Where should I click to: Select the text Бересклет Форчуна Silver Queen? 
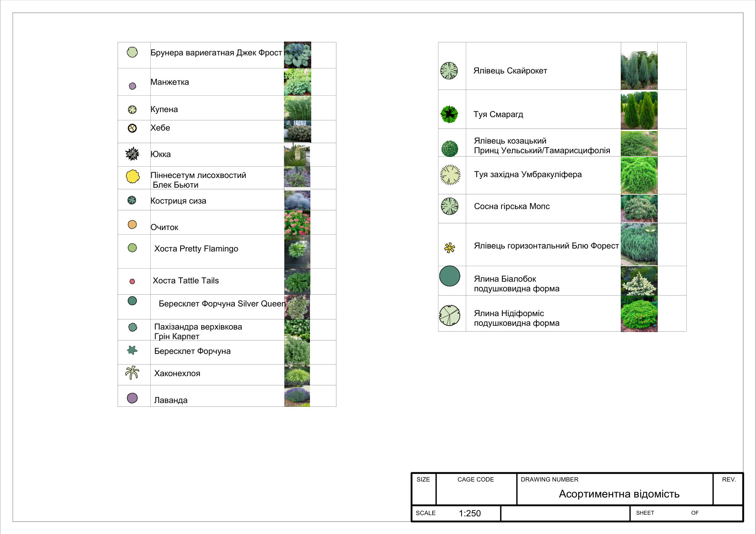point(222,304)
